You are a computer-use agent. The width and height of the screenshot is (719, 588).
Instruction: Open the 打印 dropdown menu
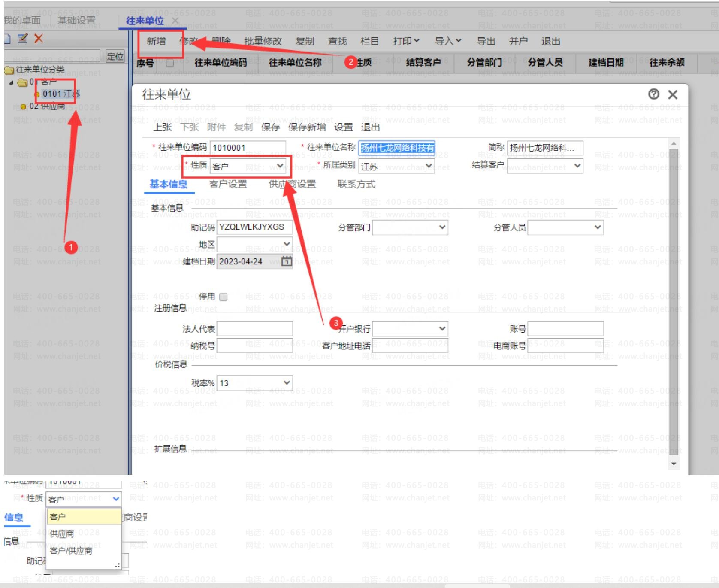coord(406,41)
